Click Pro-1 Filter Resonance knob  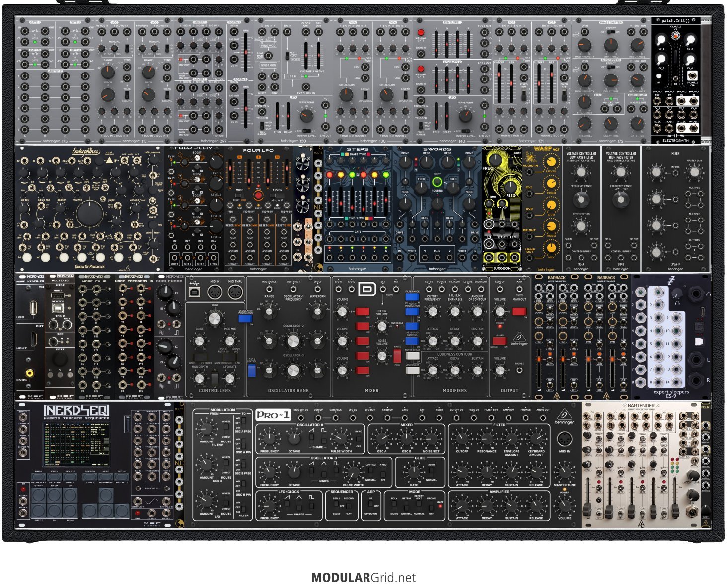pos(487,438)
